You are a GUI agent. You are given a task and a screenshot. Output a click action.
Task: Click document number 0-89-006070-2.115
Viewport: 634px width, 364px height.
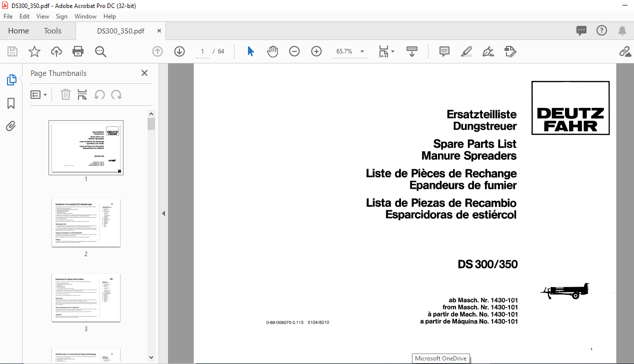(285, 323)
